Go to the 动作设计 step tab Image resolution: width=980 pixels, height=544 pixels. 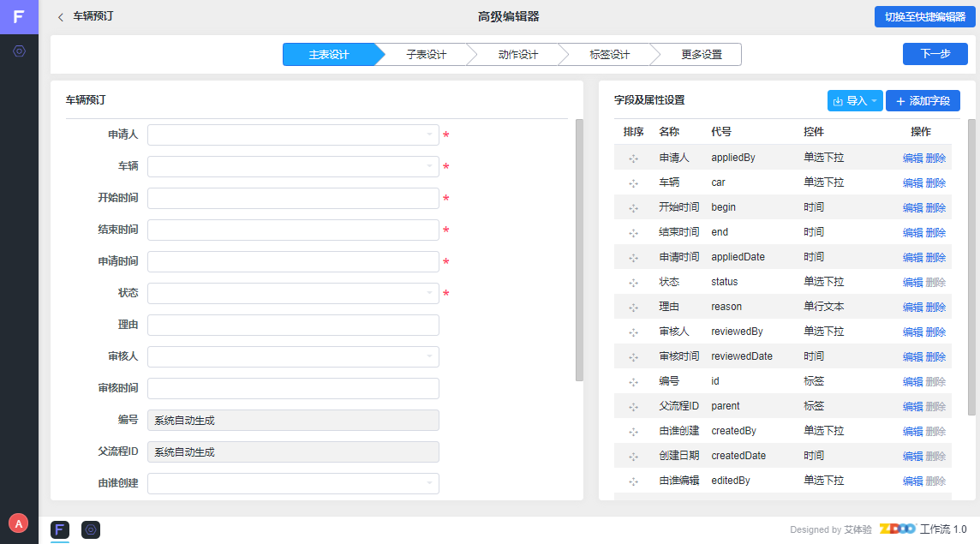(517, 55)
